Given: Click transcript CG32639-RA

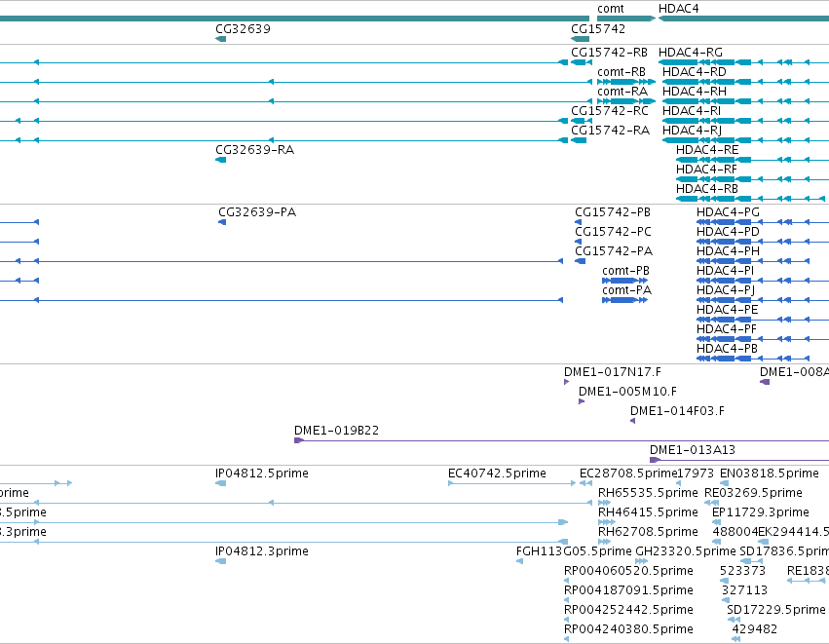Looking at the screenshot, I should [254, 150].
